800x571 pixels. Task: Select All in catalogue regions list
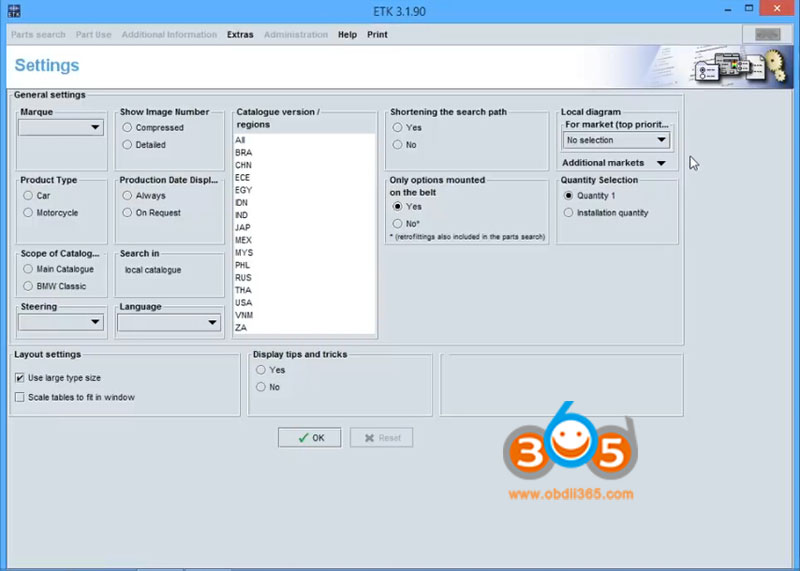[x=305, y=140]
